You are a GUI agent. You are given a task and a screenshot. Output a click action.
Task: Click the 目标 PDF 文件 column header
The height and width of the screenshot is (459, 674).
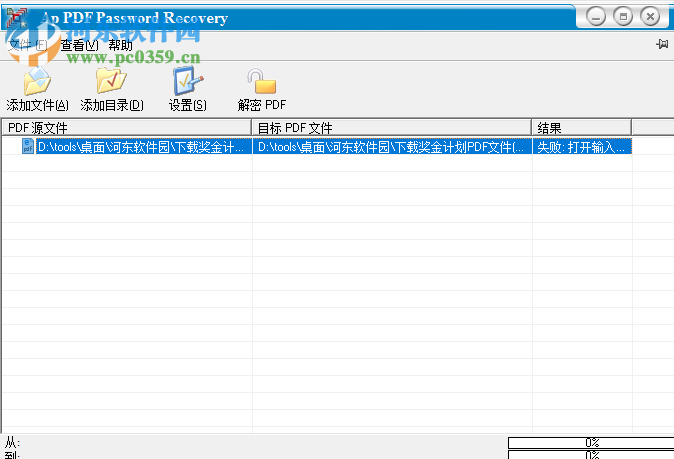392,128
